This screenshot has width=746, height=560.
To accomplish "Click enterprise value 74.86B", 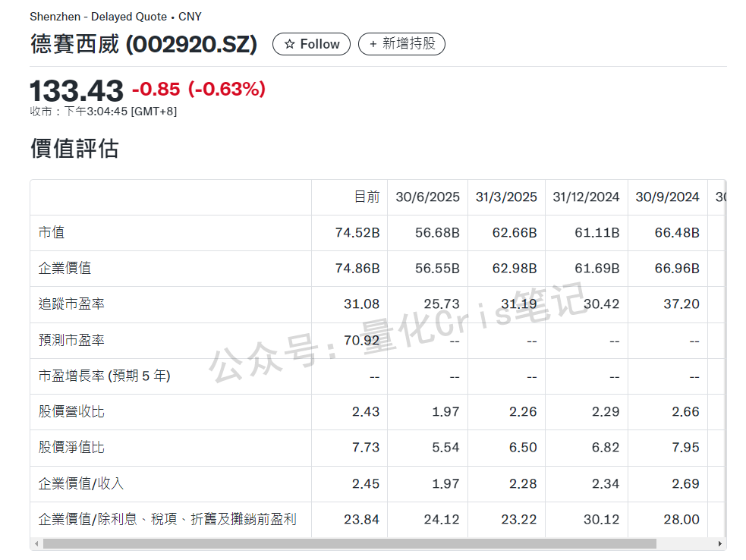I will pos(357,269).
